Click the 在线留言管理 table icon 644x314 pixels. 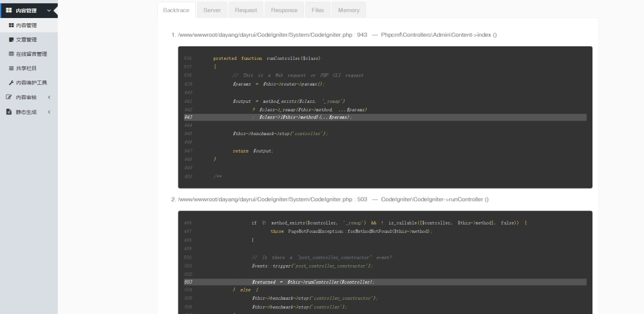click(x=11, y=54)
